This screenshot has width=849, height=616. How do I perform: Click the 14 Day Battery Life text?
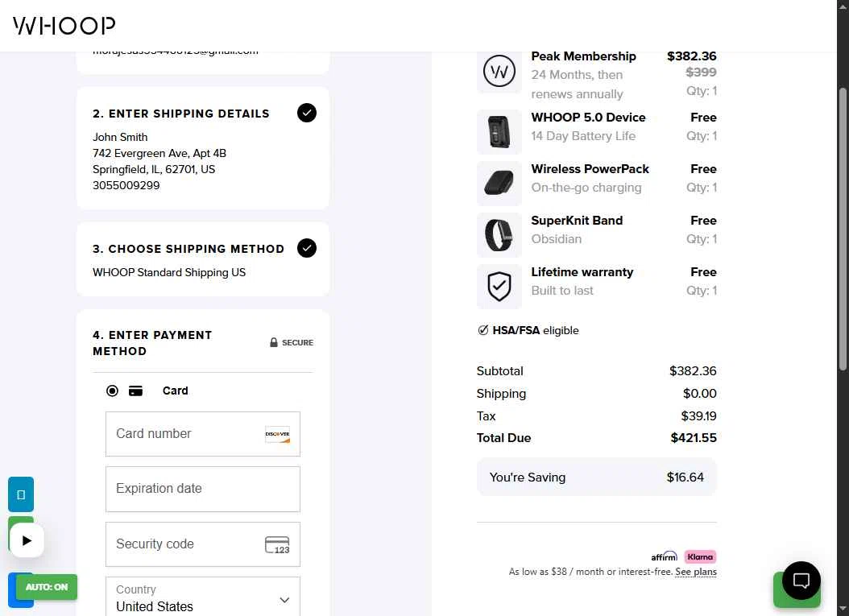[x=583, y=136]
